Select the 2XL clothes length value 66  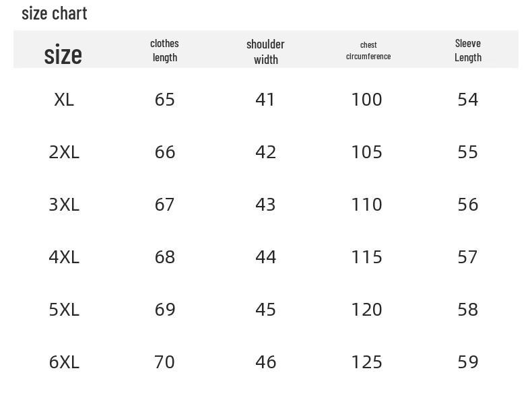(x=165, y=152)
